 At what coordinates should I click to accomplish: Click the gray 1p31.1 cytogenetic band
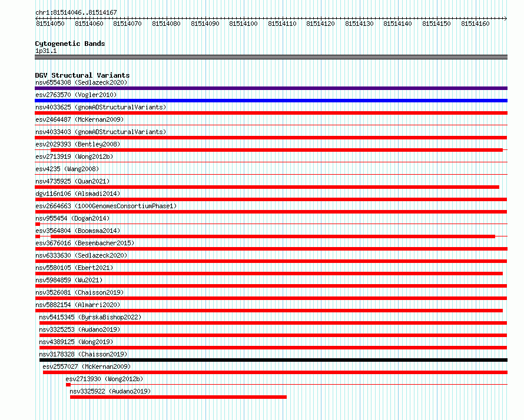point(271,57)
